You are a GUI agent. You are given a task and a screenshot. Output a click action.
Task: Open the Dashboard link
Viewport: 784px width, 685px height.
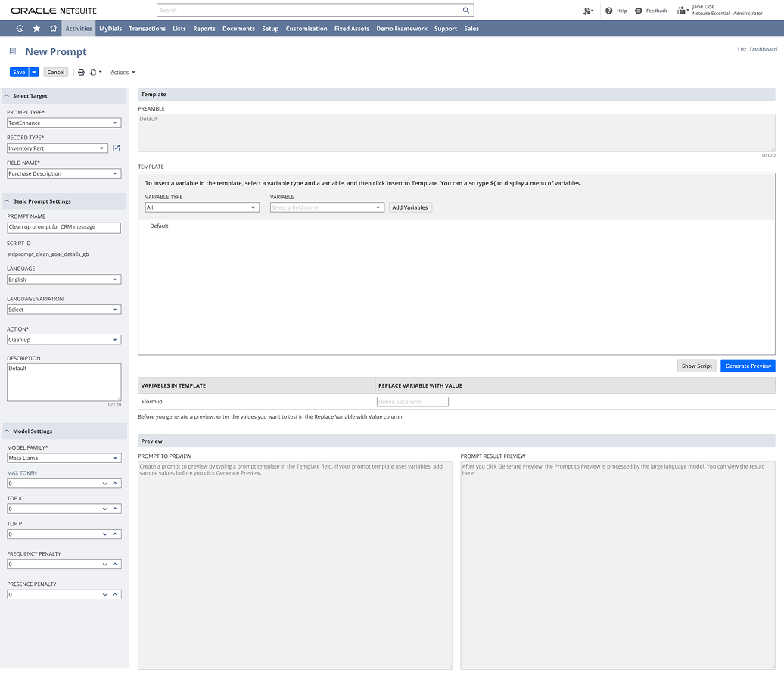[x=763, y=49]
